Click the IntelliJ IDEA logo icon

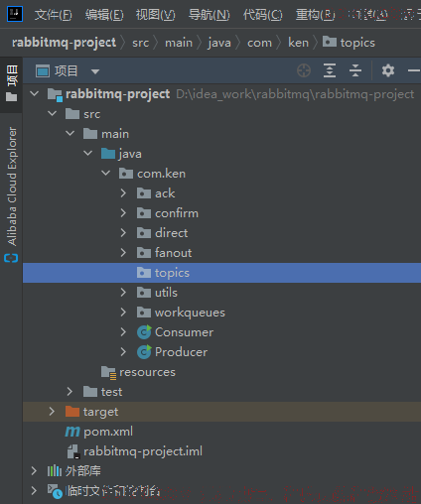[15, 14]
